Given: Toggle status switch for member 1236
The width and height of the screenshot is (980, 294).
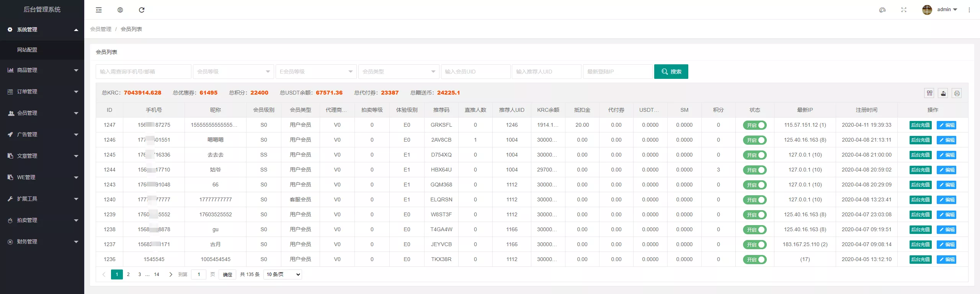Looking at the screenshot, I should tap(755, 260).
